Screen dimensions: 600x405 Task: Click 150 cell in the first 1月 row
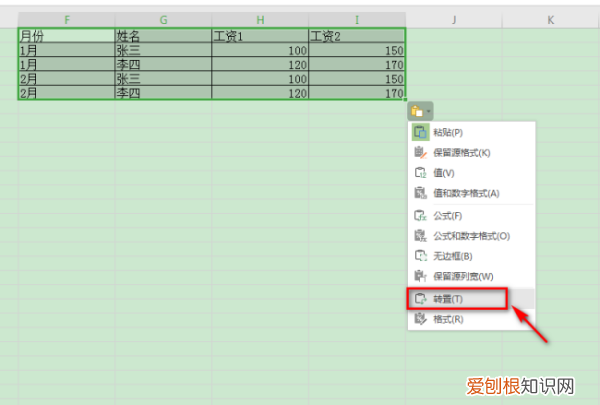[x=357, y=50]
